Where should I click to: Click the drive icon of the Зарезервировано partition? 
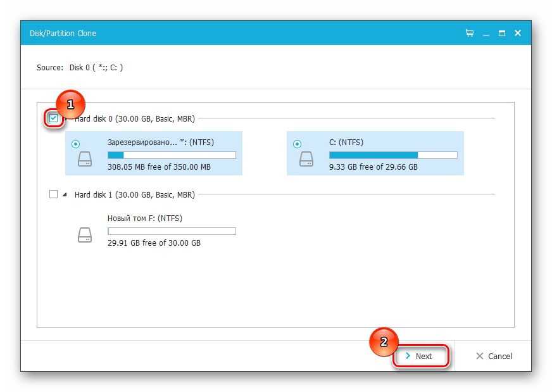[85, 158]
